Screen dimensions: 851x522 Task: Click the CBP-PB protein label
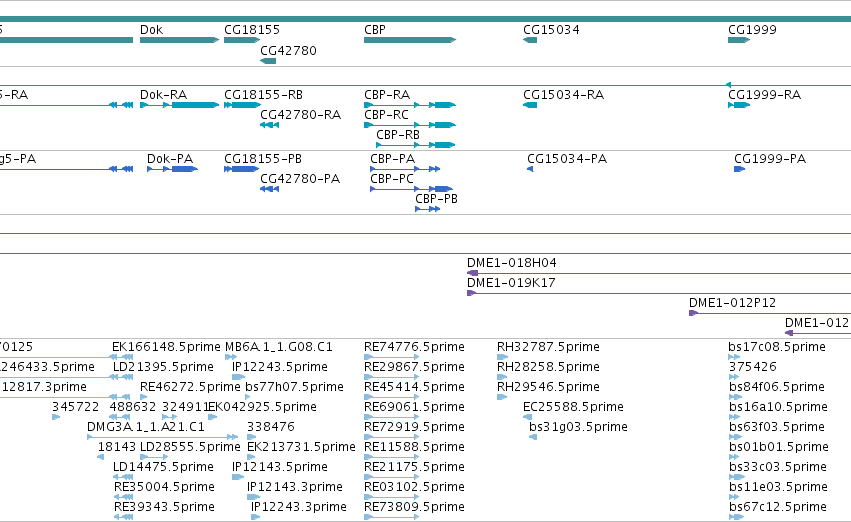(436, 199)
